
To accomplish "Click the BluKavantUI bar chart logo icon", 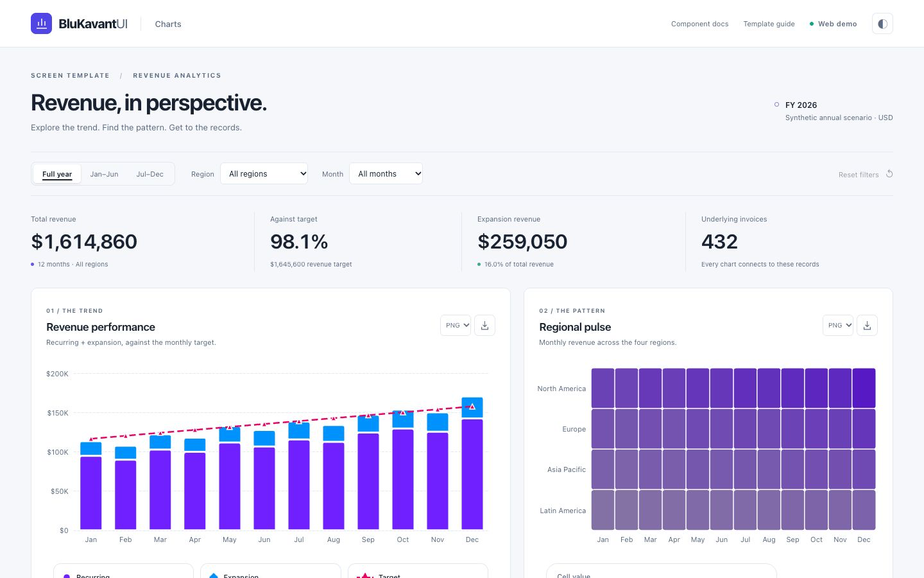I will pos(41,24).
